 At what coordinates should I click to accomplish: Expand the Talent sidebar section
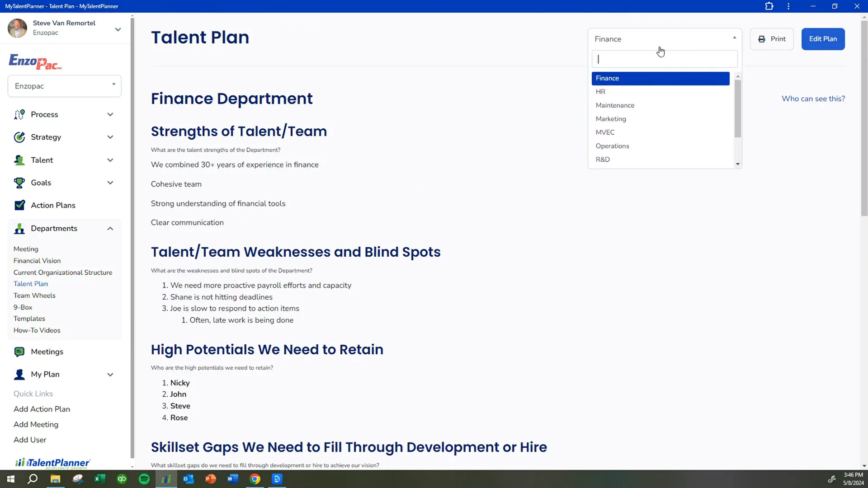coord(110,160)
